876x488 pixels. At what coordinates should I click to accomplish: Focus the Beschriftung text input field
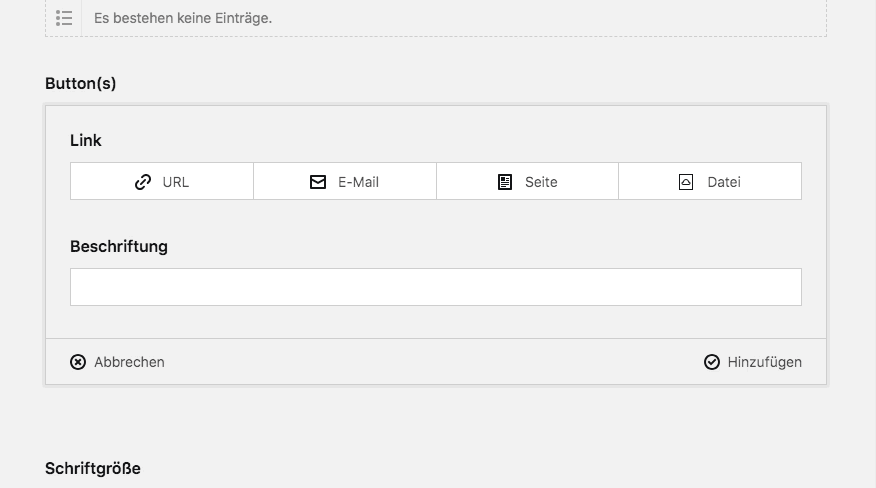[436, 287]
